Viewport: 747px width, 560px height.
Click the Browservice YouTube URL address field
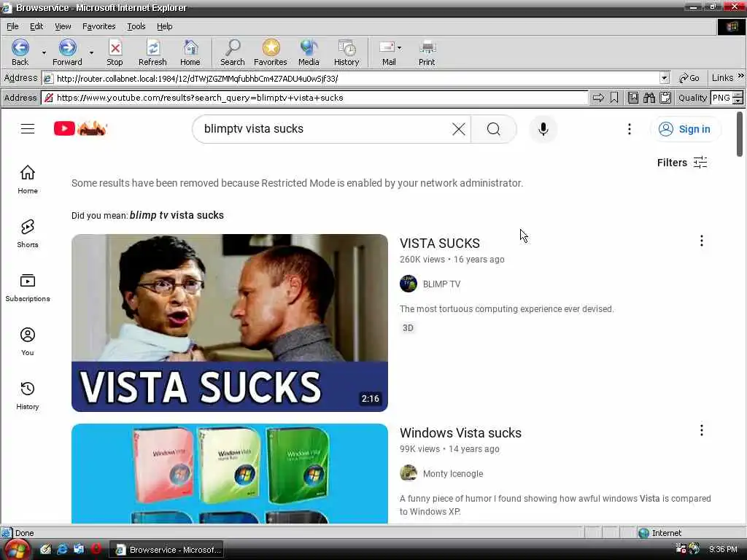pyautogui.click(x=314, y=98)
